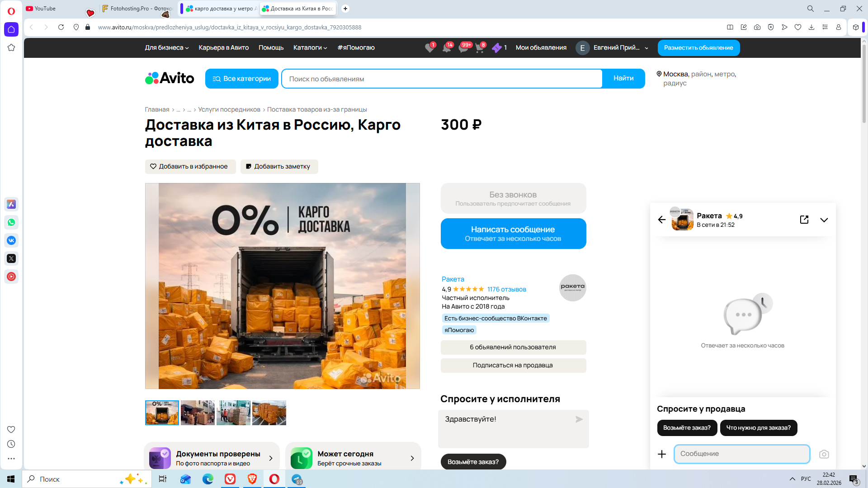The width and height of the screenshot is (868, 488).
Task: Click the favorites heart icon in Avito header
Action: tap(429, 48)
